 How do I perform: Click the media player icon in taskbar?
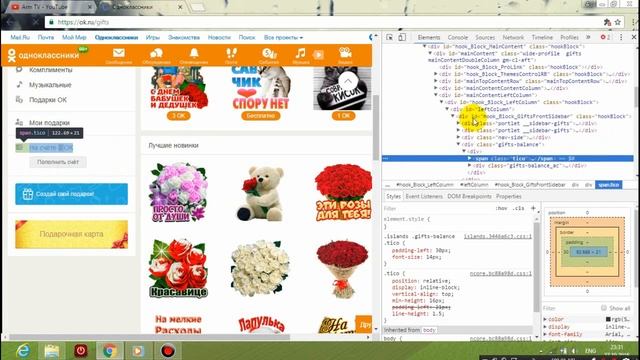[138, 351]
